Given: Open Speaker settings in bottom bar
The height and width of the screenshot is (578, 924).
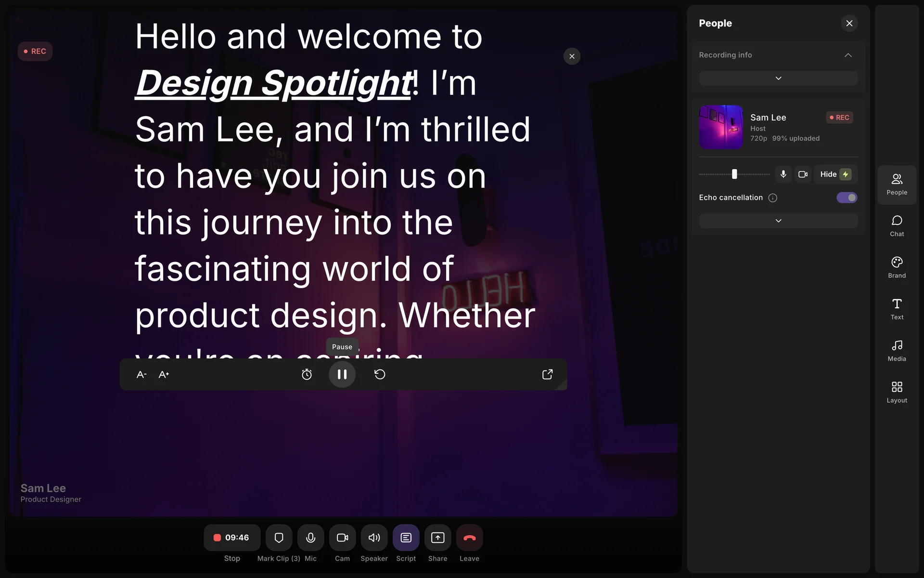Looking at the screenshot, I should tap(374, 538).
